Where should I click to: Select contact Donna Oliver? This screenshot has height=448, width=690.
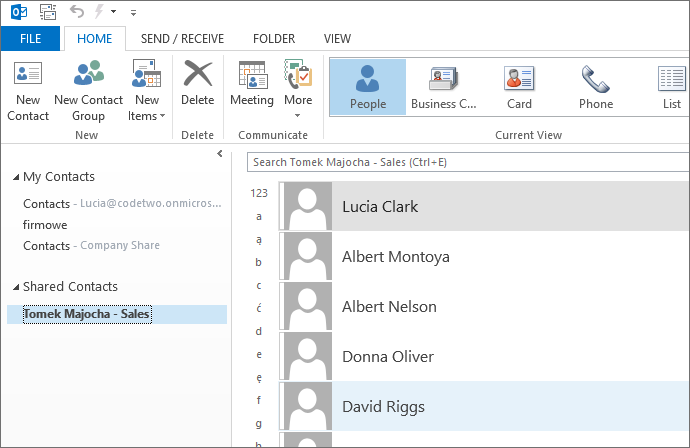click(484, 356)
